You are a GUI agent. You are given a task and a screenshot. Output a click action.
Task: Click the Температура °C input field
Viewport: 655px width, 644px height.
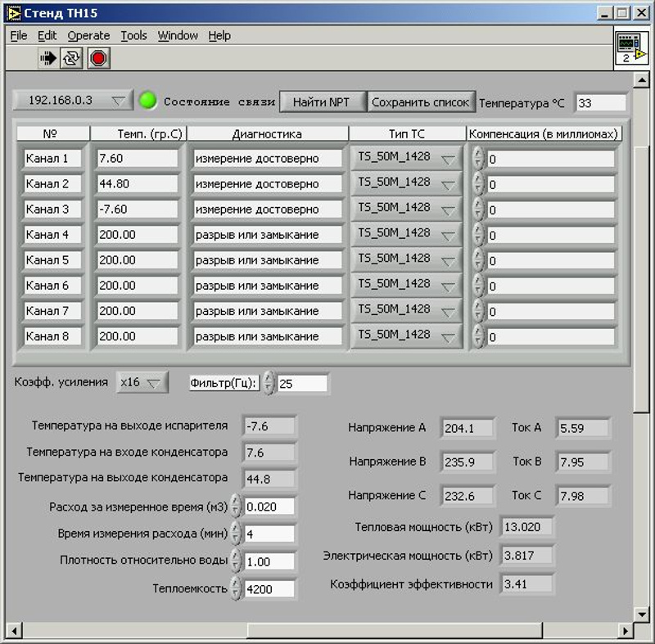point(600,102)
